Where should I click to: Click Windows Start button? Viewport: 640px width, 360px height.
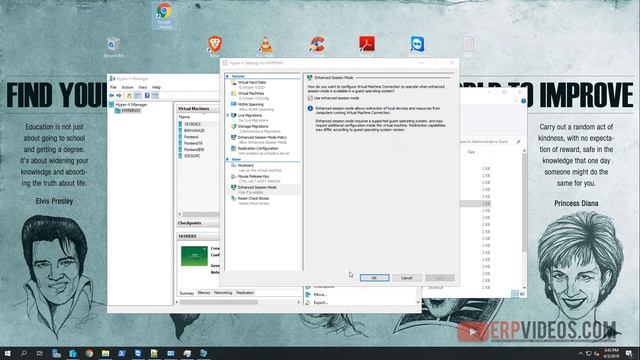(x=7, y=353)
